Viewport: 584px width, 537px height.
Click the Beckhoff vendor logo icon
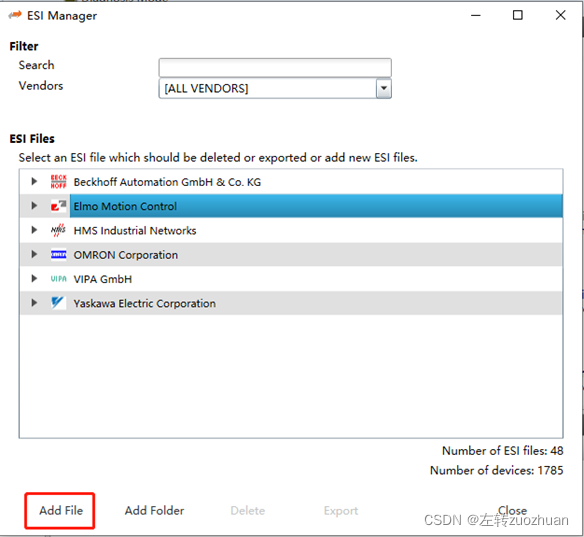pyautogui.click(x=58, y=182)
